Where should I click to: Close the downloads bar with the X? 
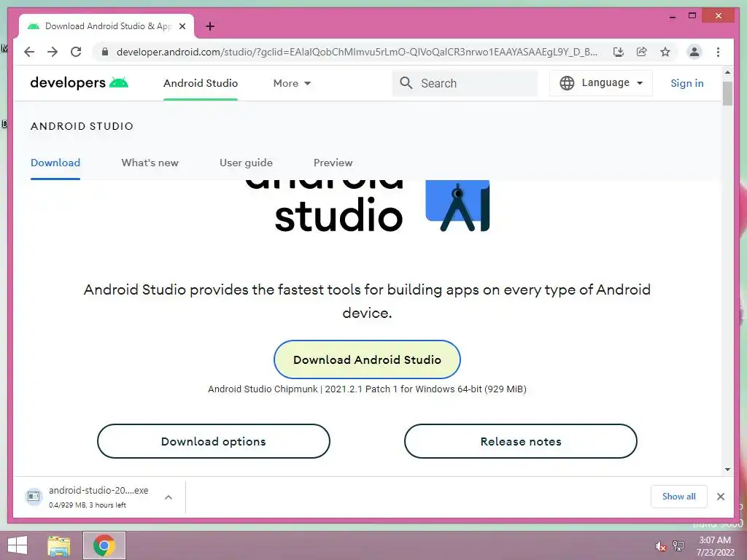(721, 497)
